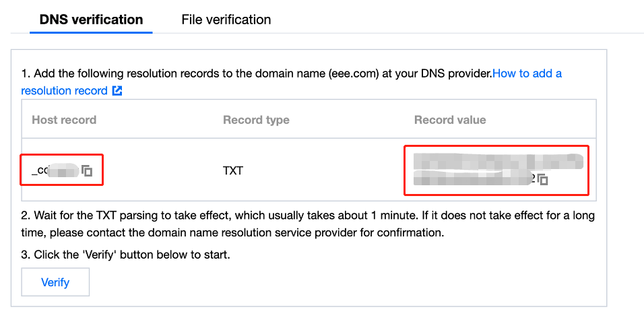Click the 'resolution record' link on second line
This screenshot has height=324, width=644.
(x=64, y=90)
